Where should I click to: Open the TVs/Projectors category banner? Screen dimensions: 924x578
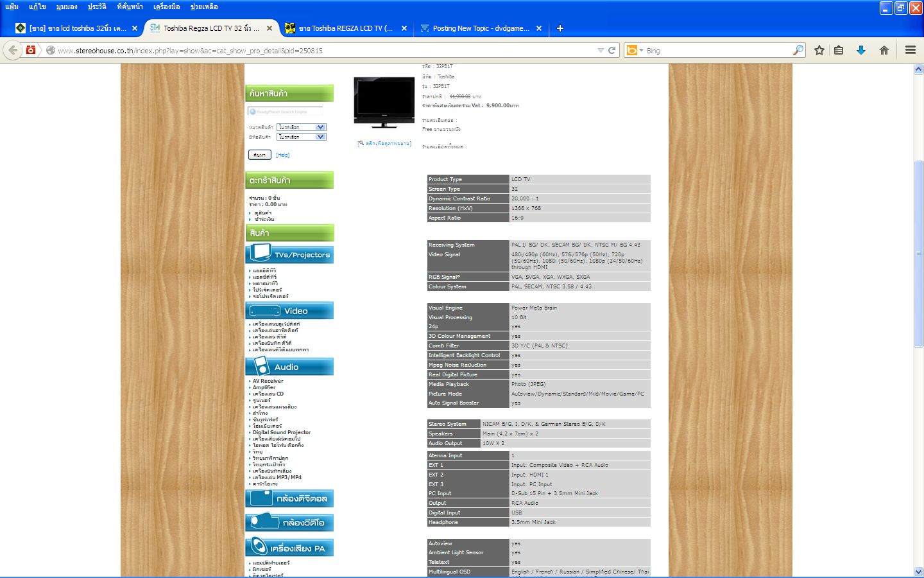click(289, 254)
